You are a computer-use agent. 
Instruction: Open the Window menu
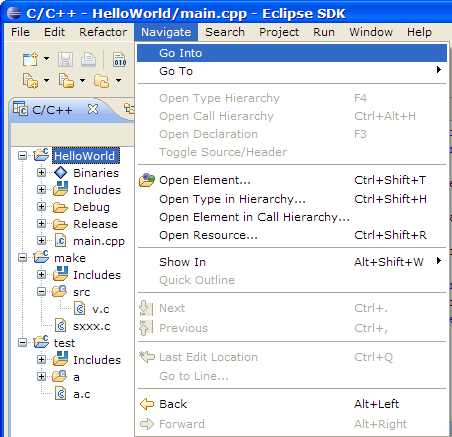(x=371, y=32)
